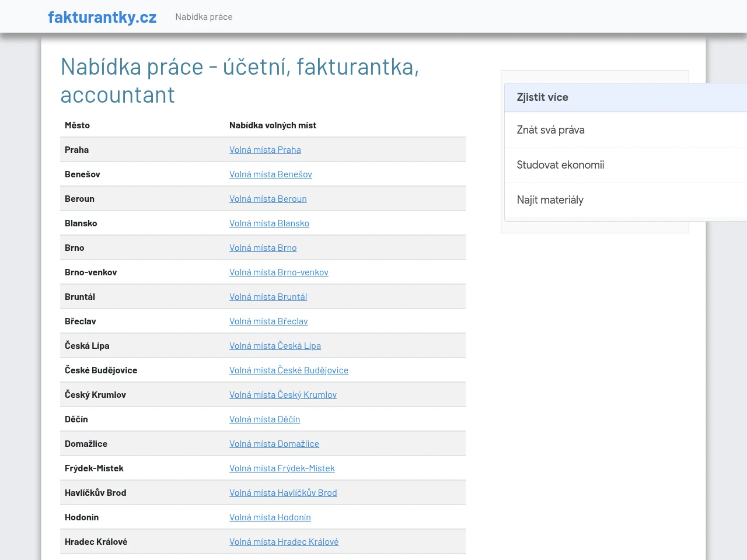Open the Volná místa Benešov link
The width and height of the screenshot is (747, 560).
(x=270, y=174)
